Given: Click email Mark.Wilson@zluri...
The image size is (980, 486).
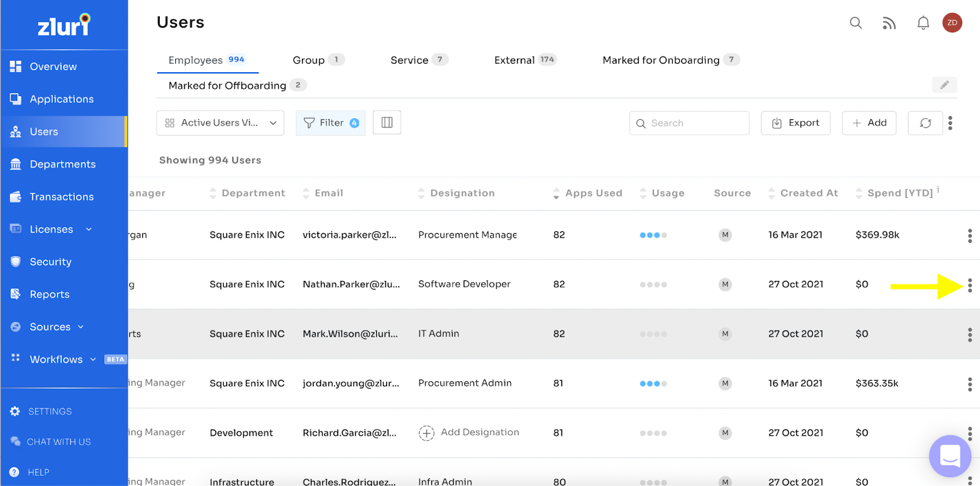Looking at the screenshot, I should click(x=350, y=334).
